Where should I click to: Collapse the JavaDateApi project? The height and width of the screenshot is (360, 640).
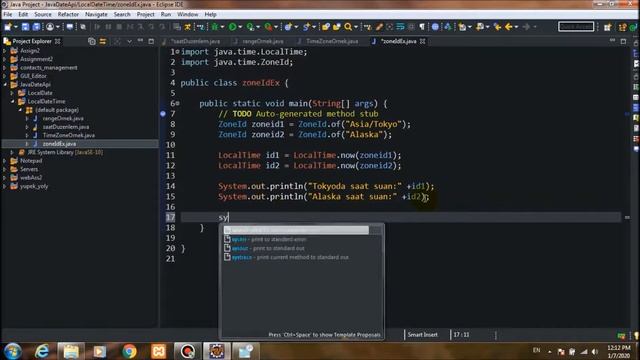4,84
